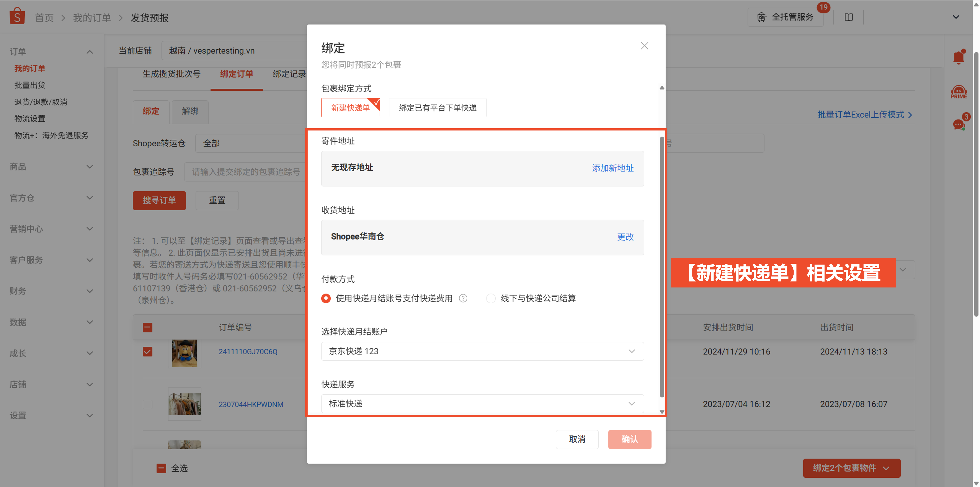The height and width of the screenshot is (487, 980).
Task: Select the 绑定 sub-tab
Action: [x=151, y=112]
